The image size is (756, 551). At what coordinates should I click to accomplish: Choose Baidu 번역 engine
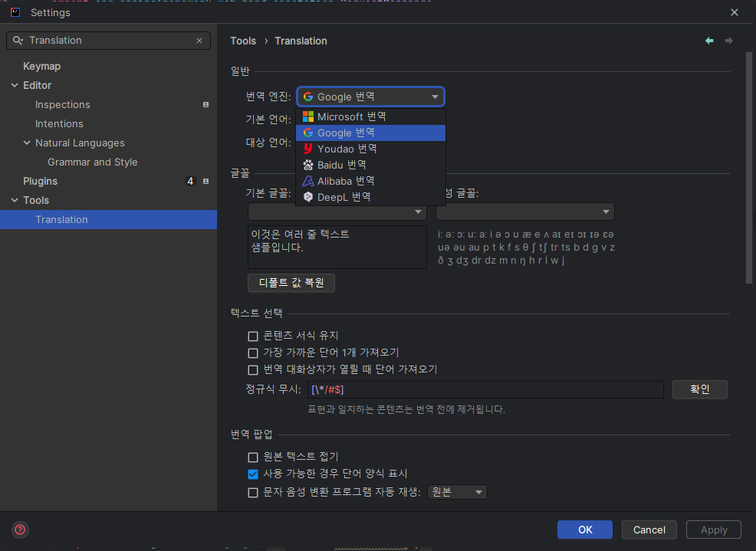click(370, 165)
